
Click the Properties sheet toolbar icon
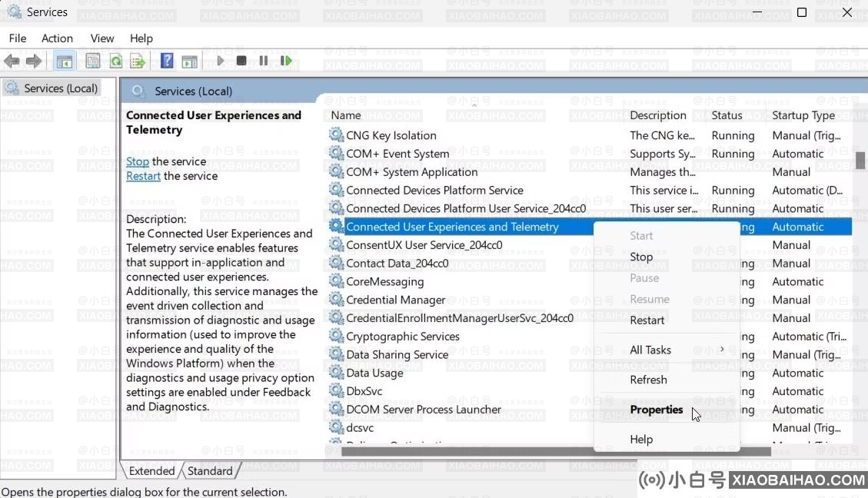[92, 61]
